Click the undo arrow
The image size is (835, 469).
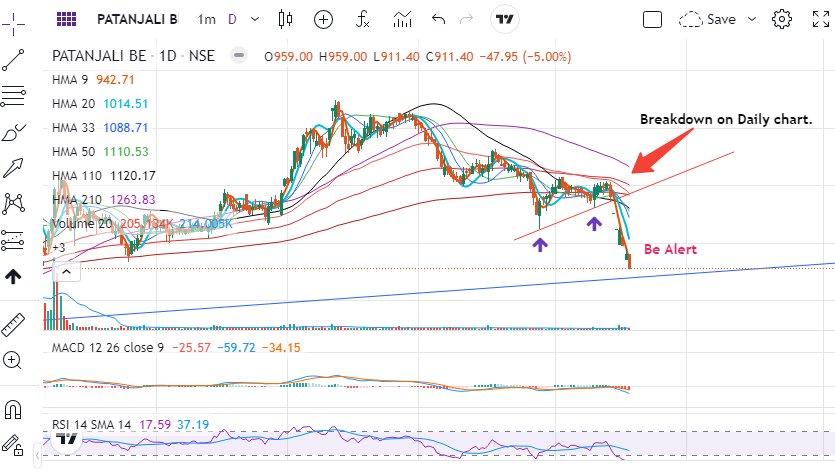[438, 20]
